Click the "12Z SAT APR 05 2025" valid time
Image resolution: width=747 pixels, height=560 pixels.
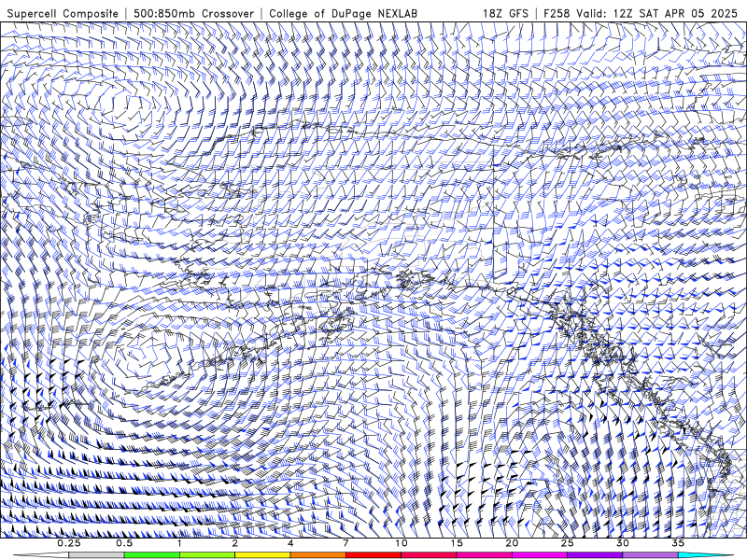[x=675, y=13]
